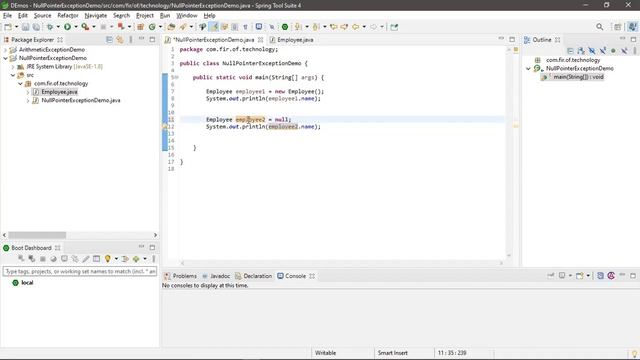This screenshot has height=360, width=640.
Task: Click the Open Type icon in toolbar
Action: click(171, 27)
